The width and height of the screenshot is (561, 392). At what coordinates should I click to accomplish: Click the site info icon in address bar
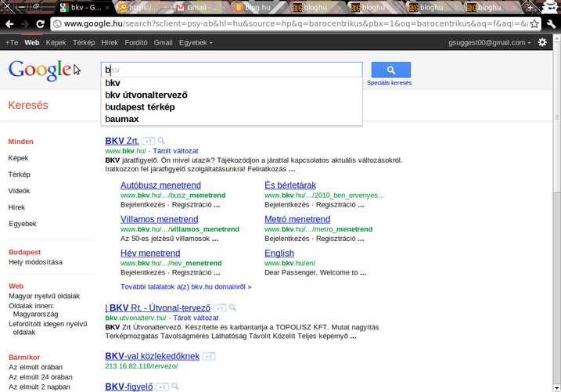tap(57, 24)
